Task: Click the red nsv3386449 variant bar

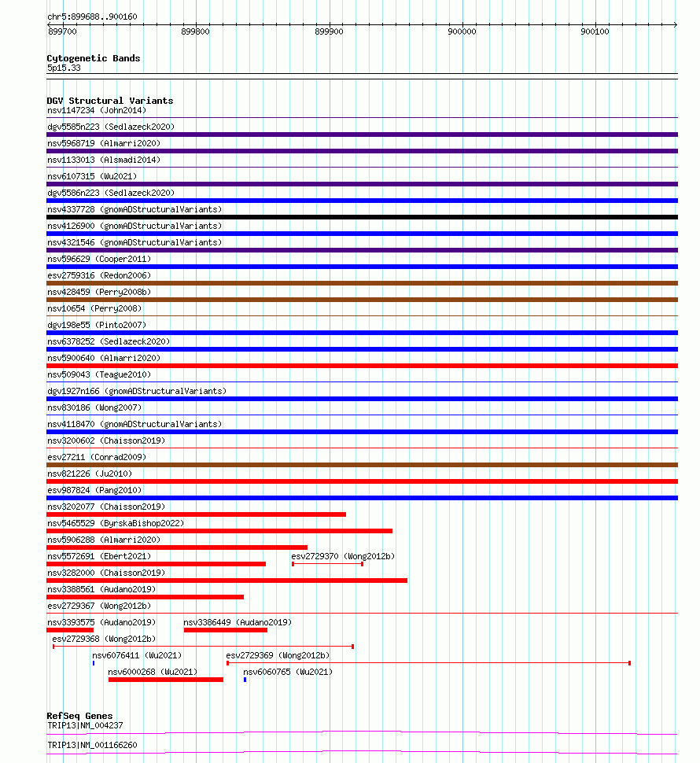Action: [x=226, y=631]
